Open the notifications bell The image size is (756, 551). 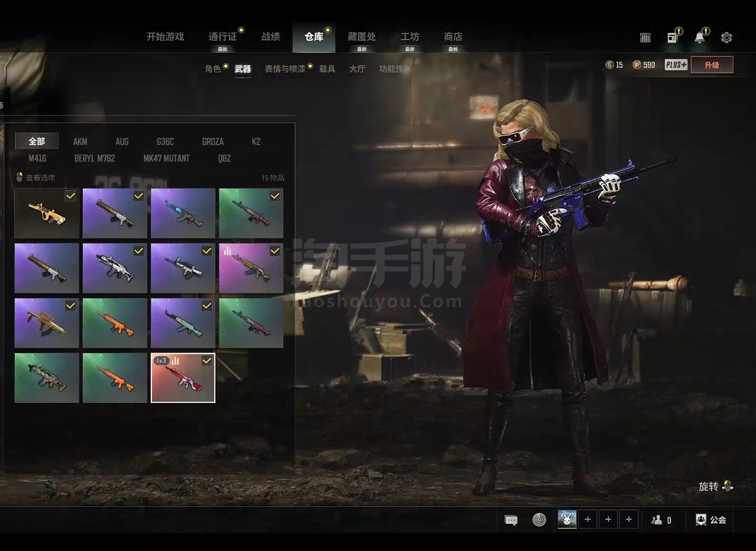pyautogui.click(x=699, y=38)
